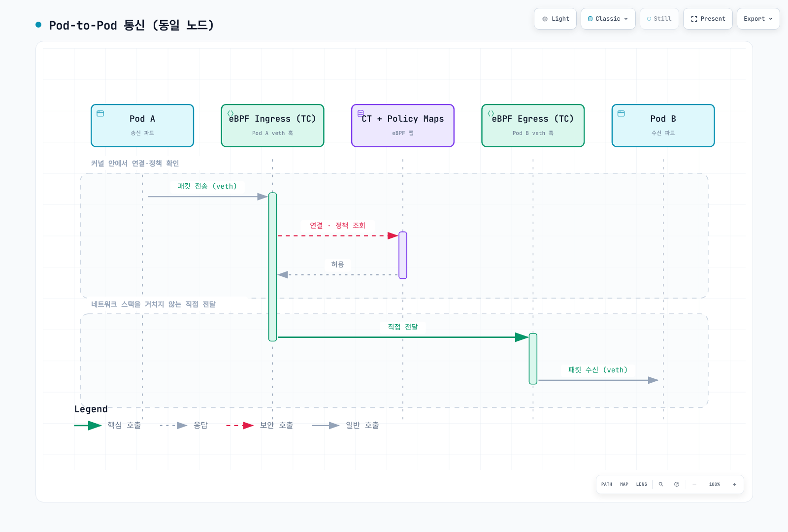
Task: Toggle the Still animation mode
Action: [x=659, y=19]
